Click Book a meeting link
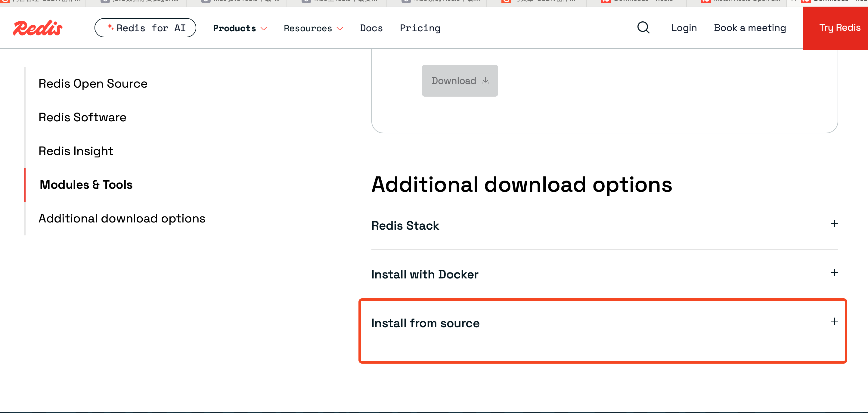This screenshot has height=413, width=868. [750, 28]
